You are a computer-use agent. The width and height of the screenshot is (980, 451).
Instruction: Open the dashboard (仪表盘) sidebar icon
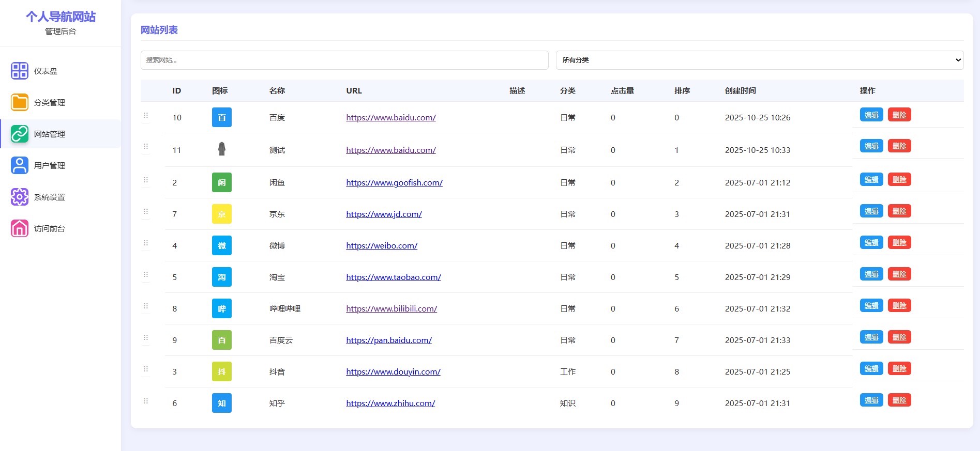(20, 71)
